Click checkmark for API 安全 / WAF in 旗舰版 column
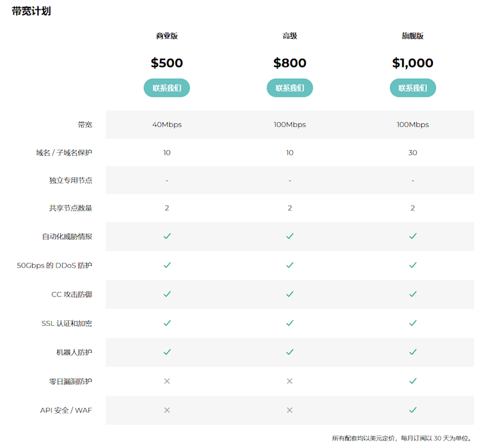Image resolution: width=479 pixels, height=448 pixels. click(413, 410)
